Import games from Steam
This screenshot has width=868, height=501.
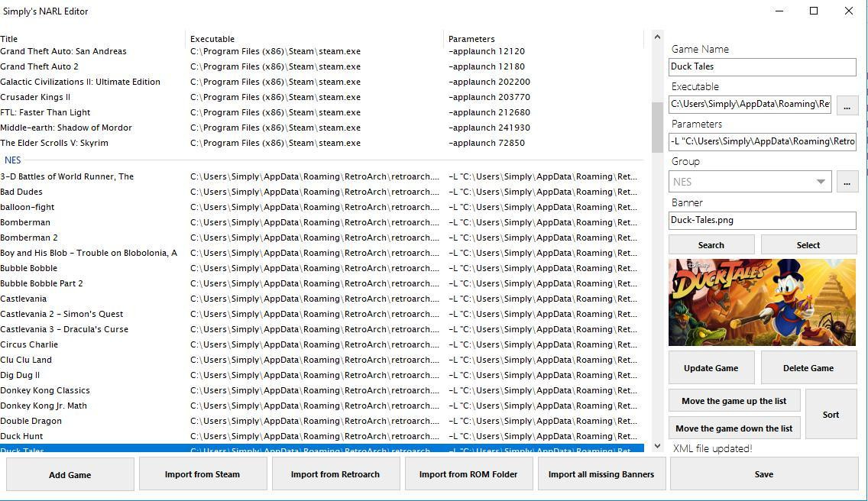pos(202,474)
